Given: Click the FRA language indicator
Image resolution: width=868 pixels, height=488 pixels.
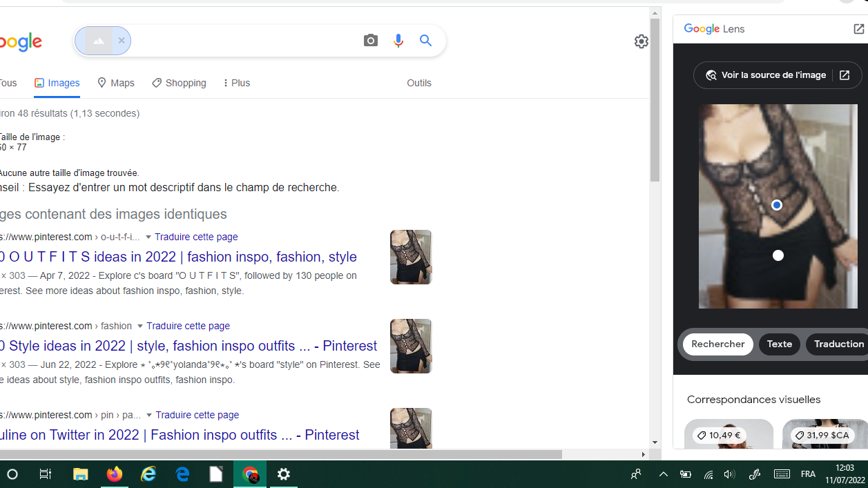Looking at the screenshot, I should click(808, 474).
